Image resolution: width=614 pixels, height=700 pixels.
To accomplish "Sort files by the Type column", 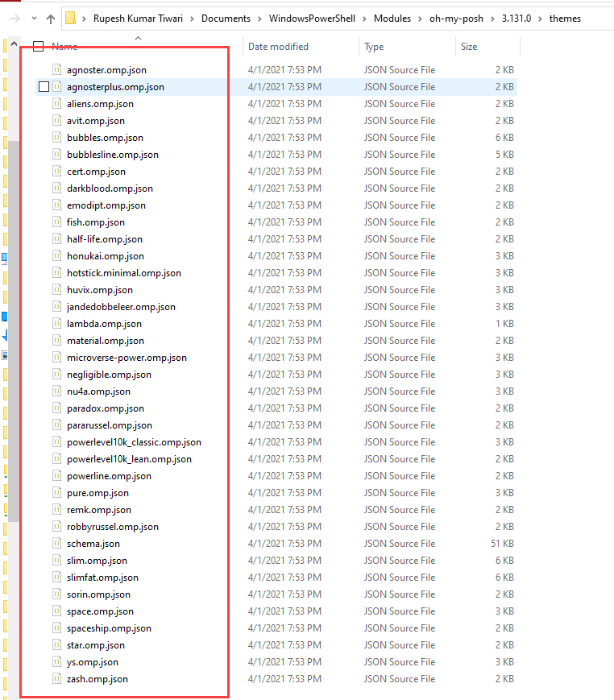I will [374, 47].
